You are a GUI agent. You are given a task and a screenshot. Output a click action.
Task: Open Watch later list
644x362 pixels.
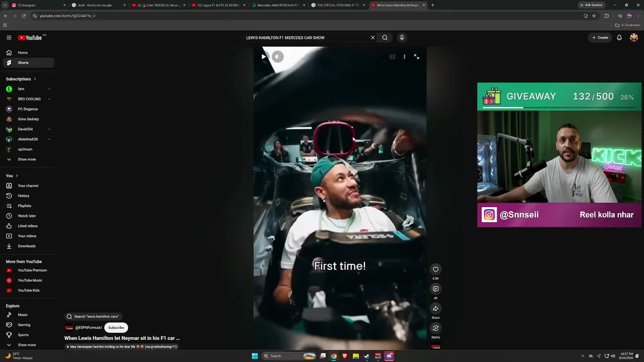click(28, 216)
